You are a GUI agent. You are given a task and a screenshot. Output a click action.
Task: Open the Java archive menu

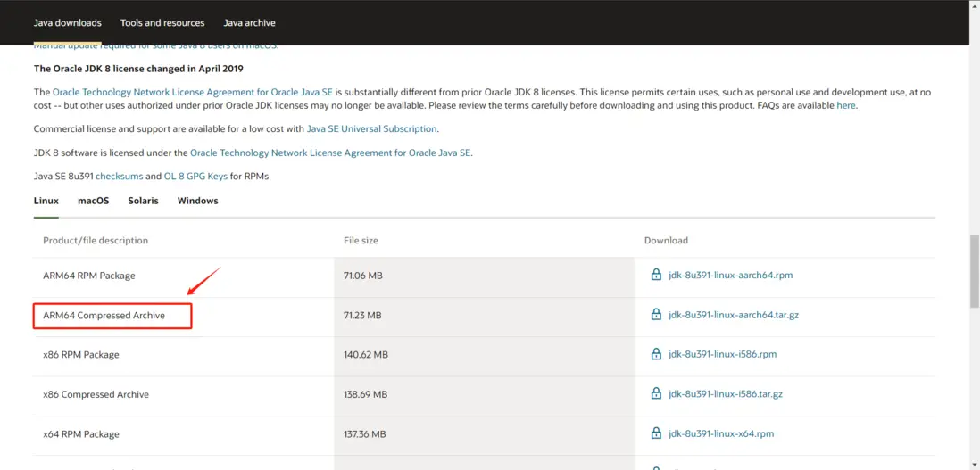249,22
